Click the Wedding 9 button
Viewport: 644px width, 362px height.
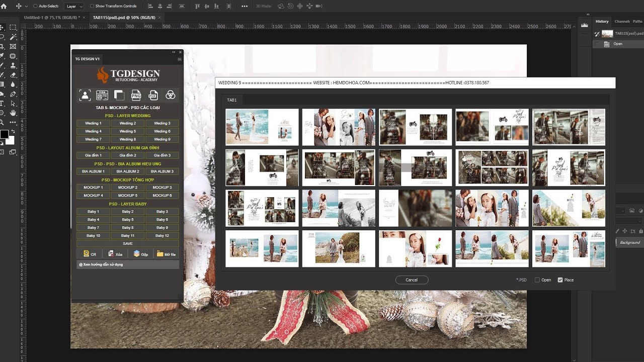click(162, 139)
